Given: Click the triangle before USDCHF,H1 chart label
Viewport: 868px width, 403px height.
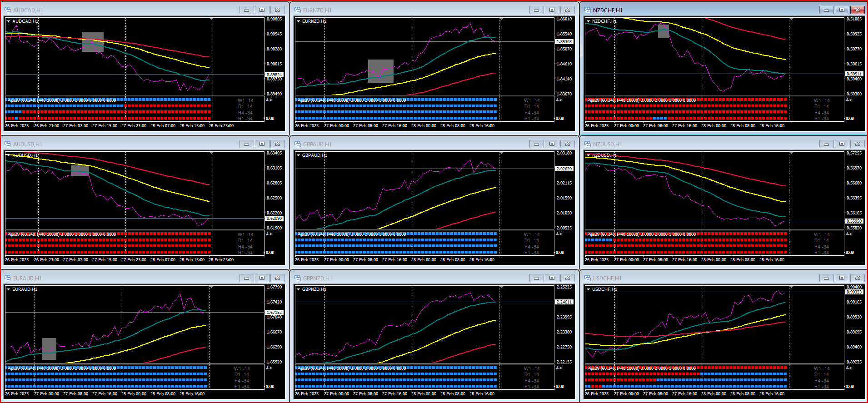Looking at the screenshot, I should click(588, 289).
